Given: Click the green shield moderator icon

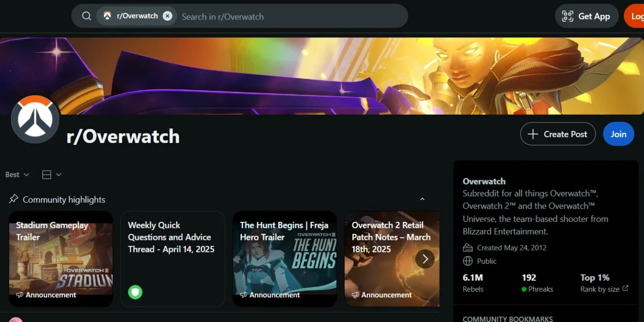Looking at the screenshot, I should (x=135, y=292).
